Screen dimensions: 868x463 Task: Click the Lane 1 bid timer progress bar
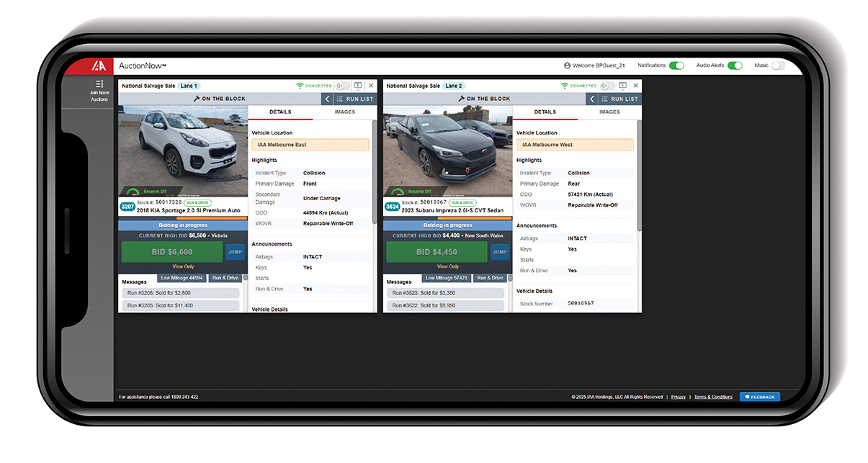coord(183,218)
